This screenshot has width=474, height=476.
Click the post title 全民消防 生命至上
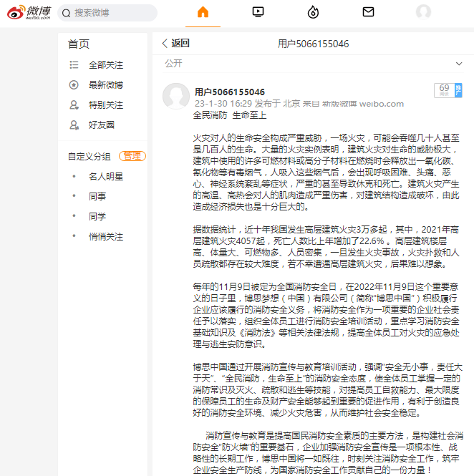(230, 115)
